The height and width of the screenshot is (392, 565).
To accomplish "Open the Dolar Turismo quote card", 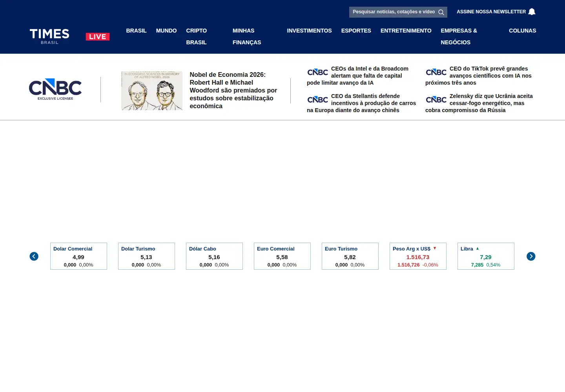I will (x=146, y=256).
